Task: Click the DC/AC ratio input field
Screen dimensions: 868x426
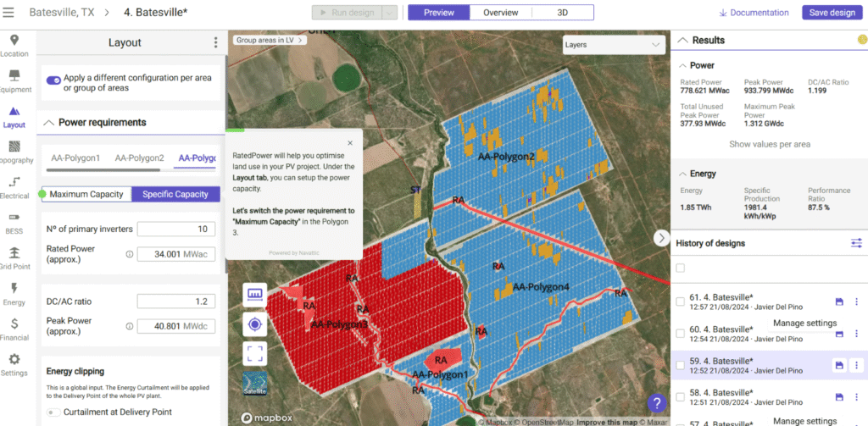Action: click(175, 302)
